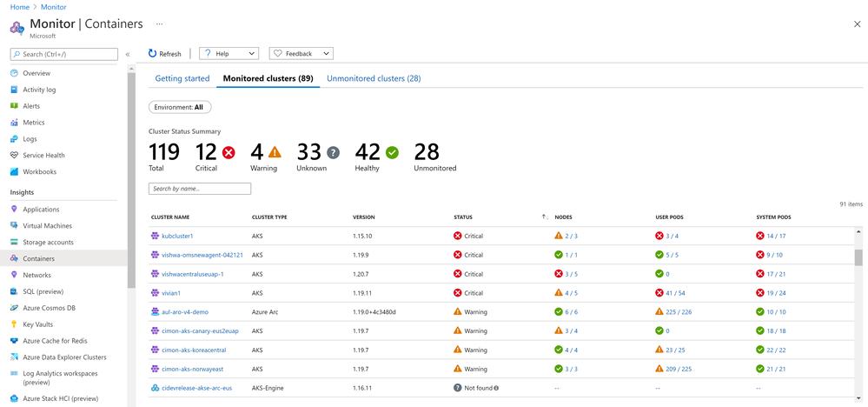Click the Virtual Machines icon
This screenshot has width=868, height=407.
tap(15, 226)
